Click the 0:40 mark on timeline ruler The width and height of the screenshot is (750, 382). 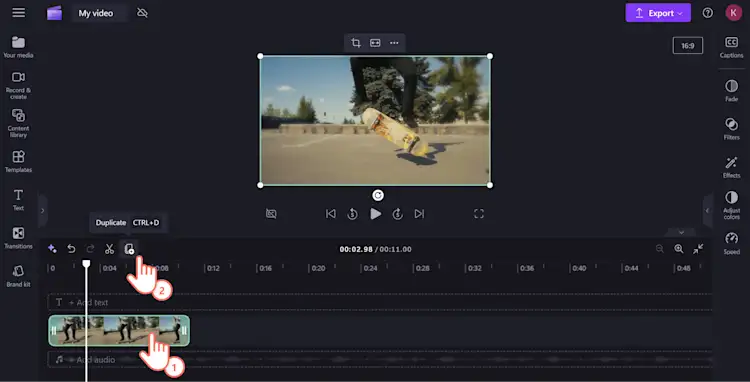(579, 268)
